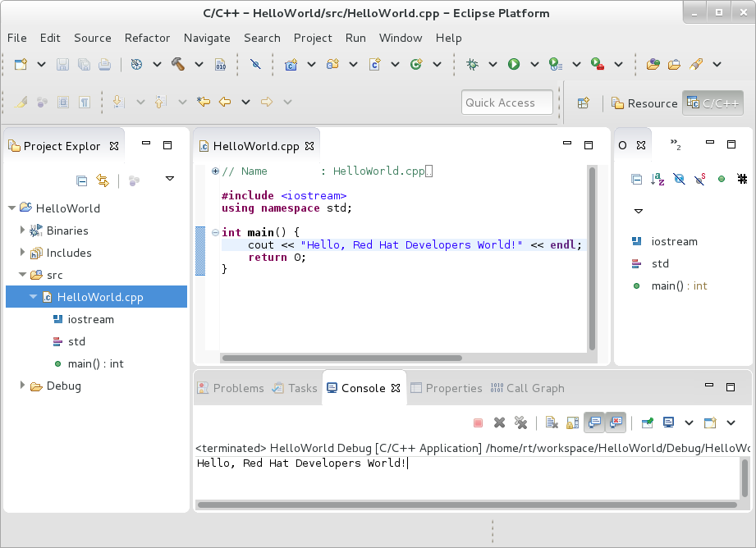This screenshot has height=548, width=756.
Task: Toggle Link with Editor in Project Explorer
Action: click(x=103, y=180)
